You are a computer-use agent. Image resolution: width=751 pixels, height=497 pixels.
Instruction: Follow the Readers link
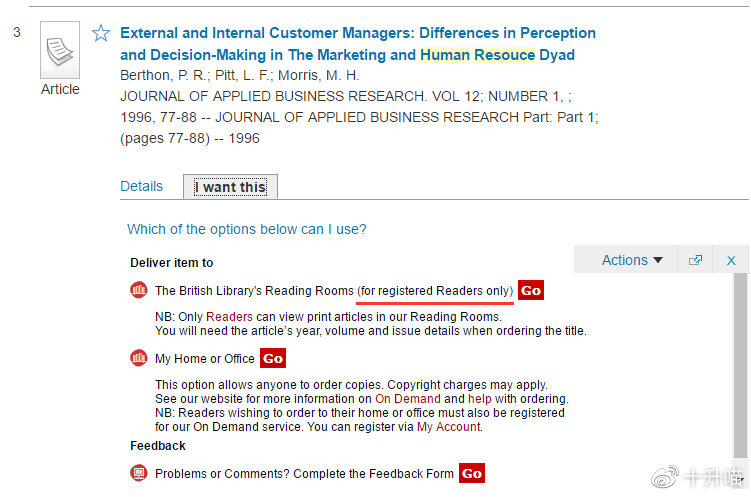[x=229, y=317]
